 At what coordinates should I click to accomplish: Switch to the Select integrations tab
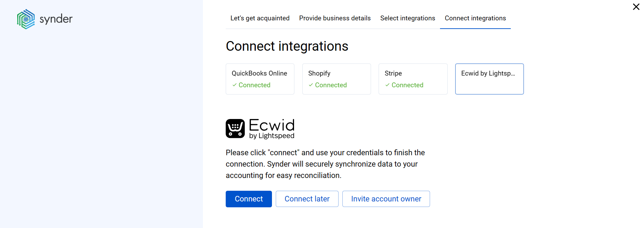[408, 18]
